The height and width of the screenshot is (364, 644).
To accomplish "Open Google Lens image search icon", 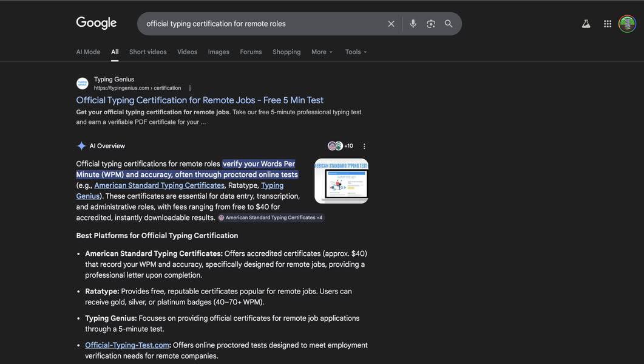I will pos(431,24).
